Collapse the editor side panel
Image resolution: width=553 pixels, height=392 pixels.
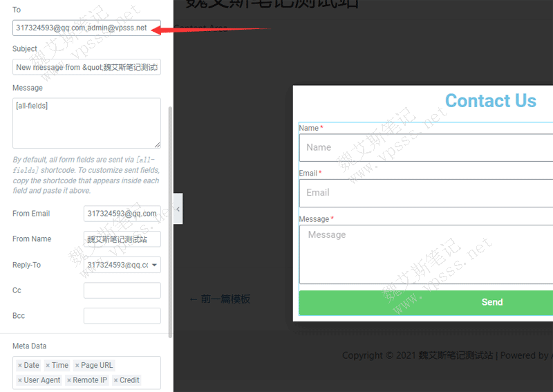(178, 209)
